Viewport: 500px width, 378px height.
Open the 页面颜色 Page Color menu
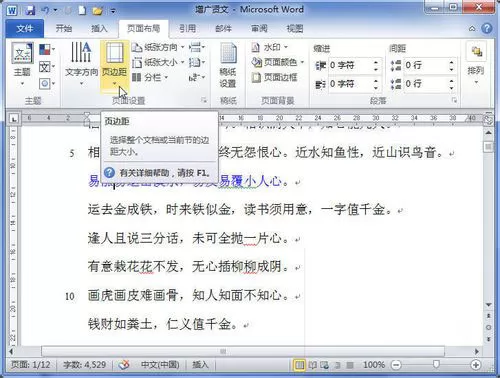tap(277, 62)
